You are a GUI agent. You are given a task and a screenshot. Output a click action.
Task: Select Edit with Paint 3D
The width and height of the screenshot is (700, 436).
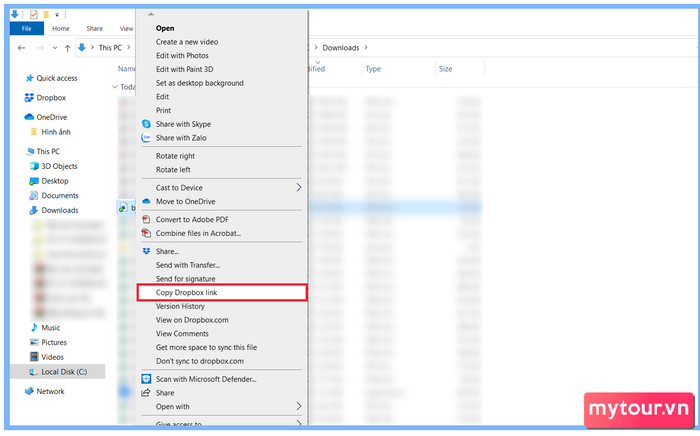coord(184,70)
